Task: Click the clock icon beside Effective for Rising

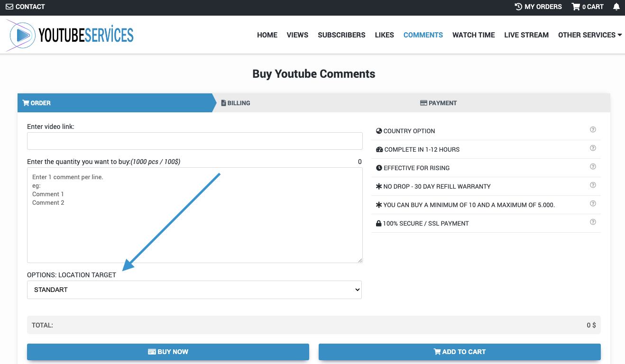Action: pyautogui.click(x=379, y=168)
